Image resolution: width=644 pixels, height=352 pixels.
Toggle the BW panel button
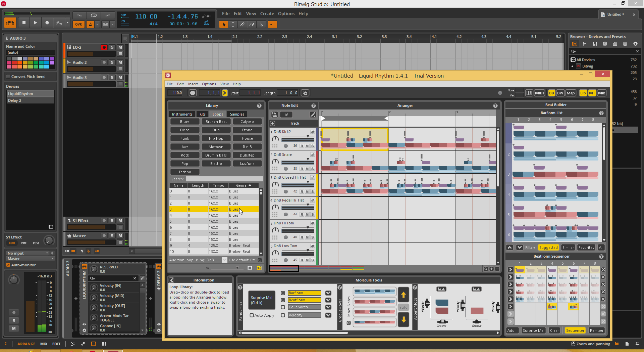click(560, 93)
